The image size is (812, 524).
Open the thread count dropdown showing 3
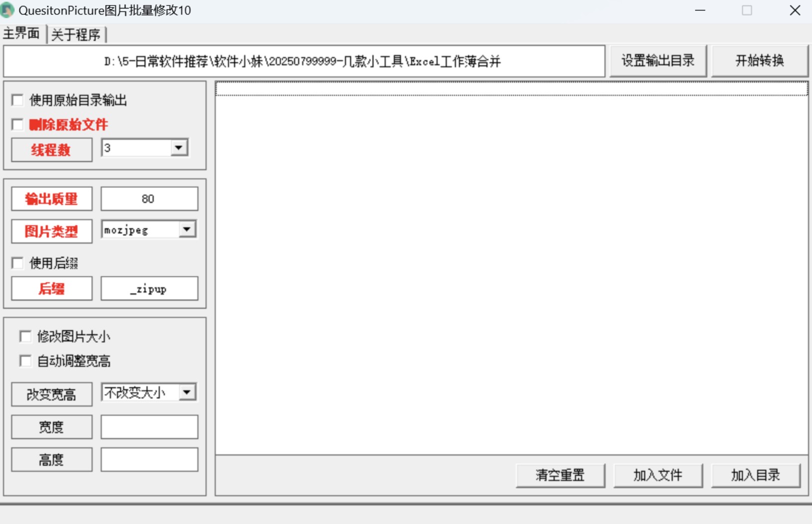pos(179,147)
